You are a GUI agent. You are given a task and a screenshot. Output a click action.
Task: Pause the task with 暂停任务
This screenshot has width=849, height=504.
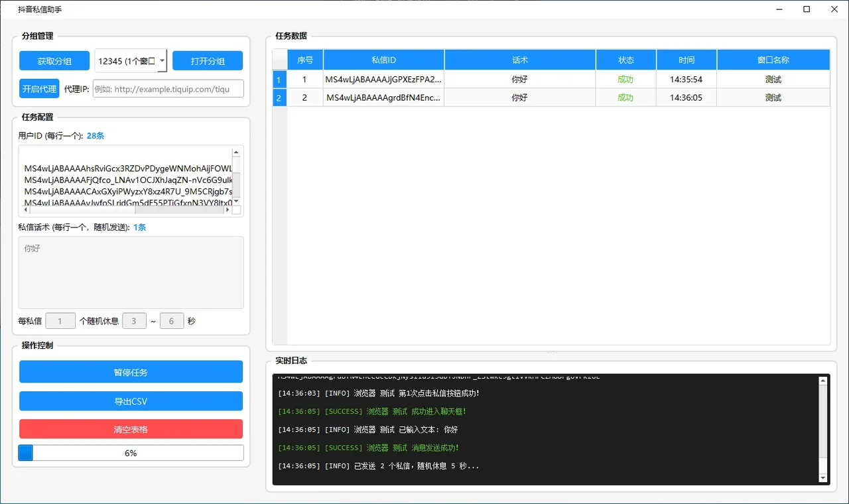pyautogui.click(x=131, y=372)
